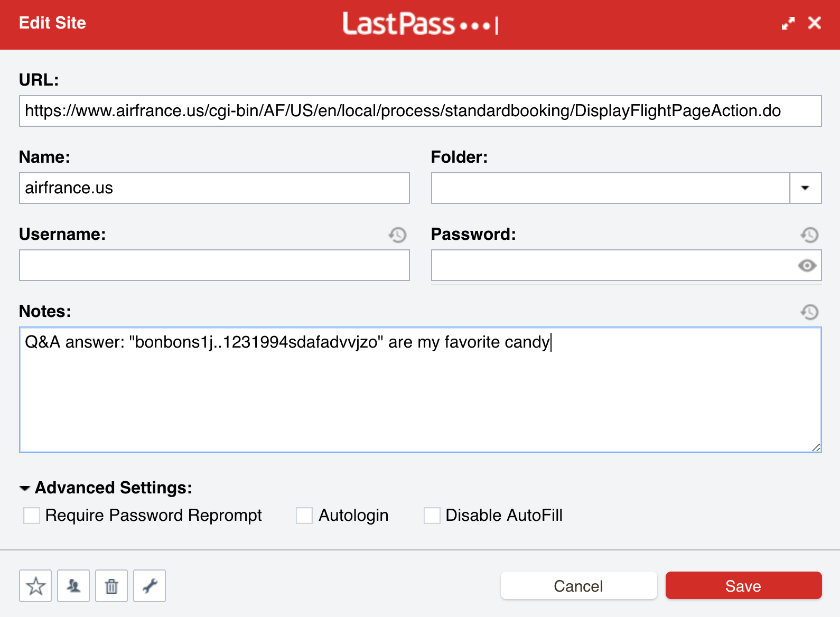Show username history clock icon
The height and width of the screenshot is (617, 840).
point(397,235)
